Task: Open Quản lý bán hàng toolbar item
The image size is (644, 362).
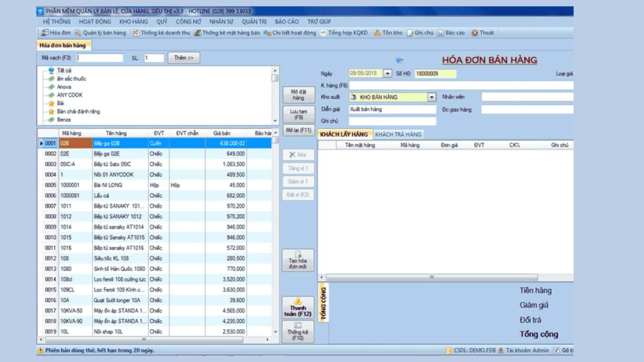Action: (x=100, y=33)
